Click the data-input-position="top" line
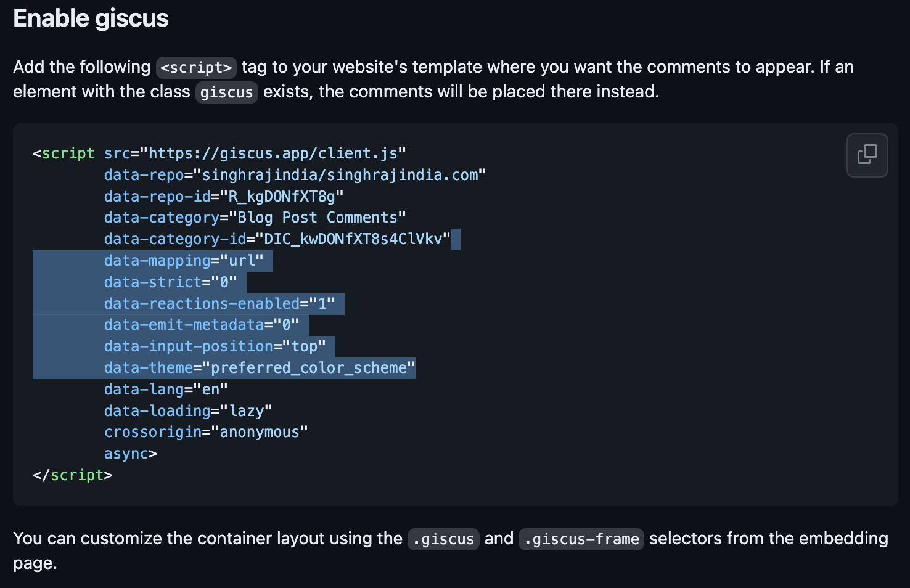This screenshot has height=588, width=910. click(215, 346)
